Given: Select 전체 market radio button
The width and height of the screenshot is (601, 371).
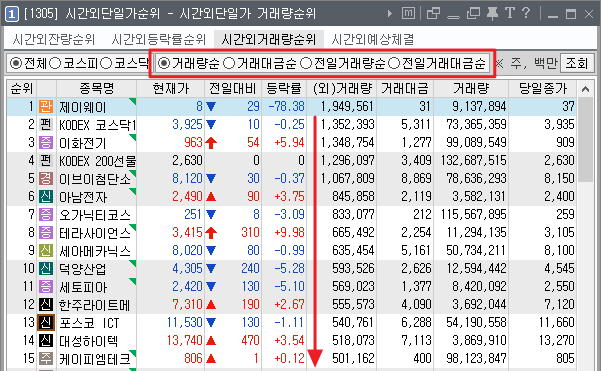Looking at the screenshot, I should point(16,63).
